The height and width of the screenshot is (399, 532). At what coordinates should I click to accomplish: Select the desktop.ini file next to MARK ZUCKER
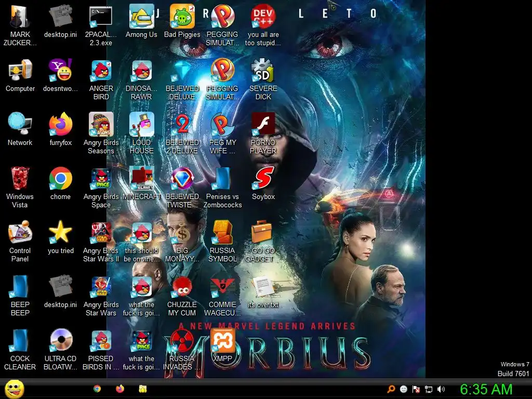60,20
